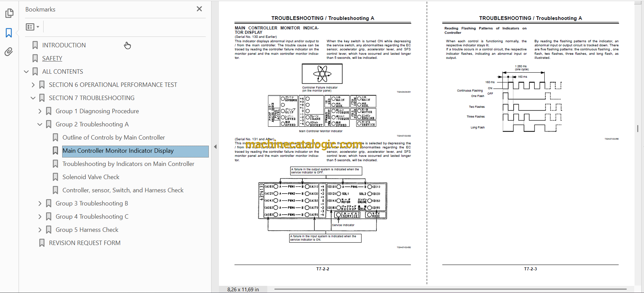Click the bookmark icon beside INTRODUCTION
The width and height of the screenshot is (644, 293).
pos(35,45)
